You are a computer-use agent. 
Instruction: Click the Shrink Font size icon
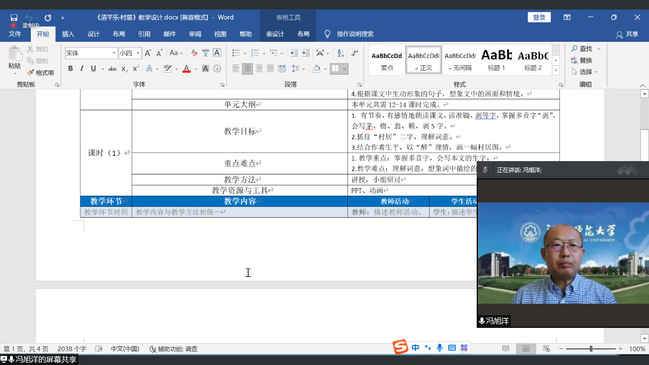(159, 53)
